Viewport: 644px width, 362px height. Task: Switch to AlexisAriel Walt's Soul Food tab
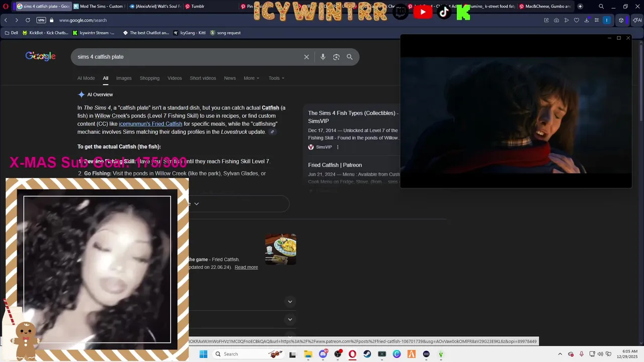(154, 7)
